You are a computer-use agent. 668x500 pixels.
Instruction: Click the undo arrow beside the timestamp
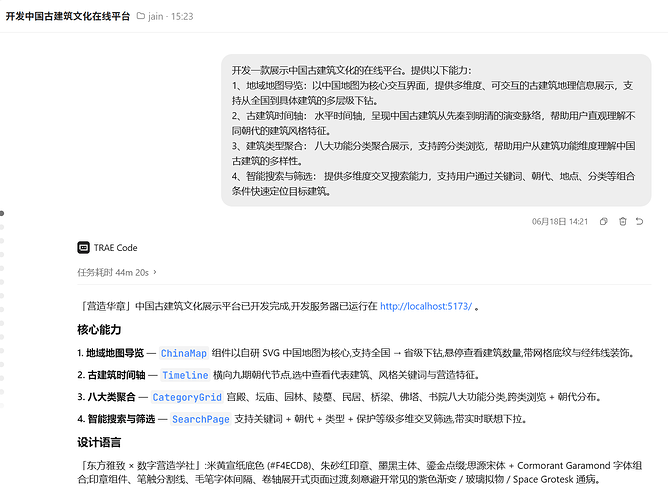[639, 221]
